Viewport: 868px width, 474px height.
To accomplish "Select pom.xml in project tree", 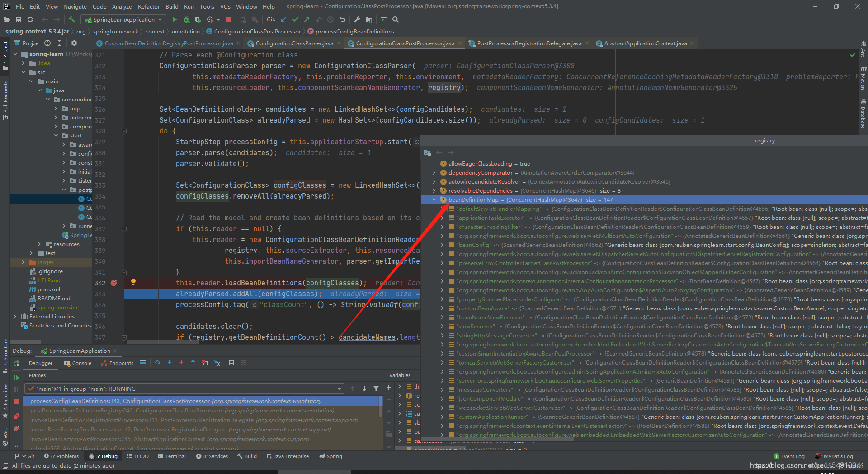I will tap(48, 289).
